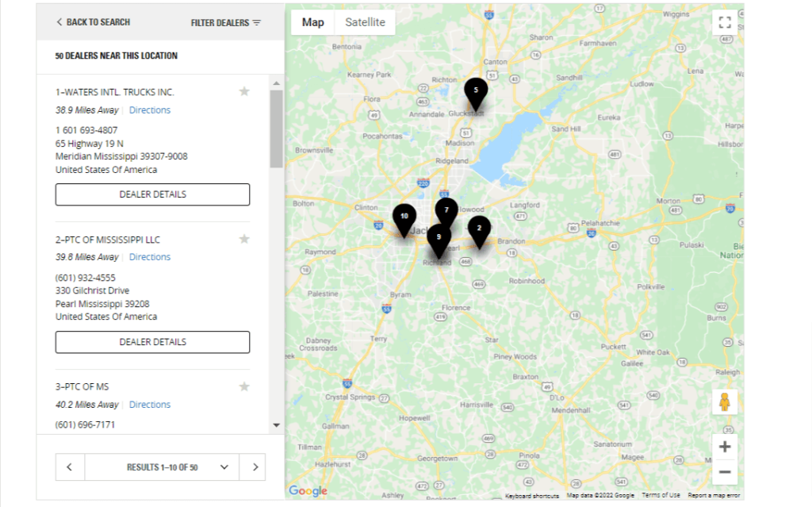This screenshot has width=812, height=507.
Task: Select the Map view tab
Action: click(x=313, y=22)
